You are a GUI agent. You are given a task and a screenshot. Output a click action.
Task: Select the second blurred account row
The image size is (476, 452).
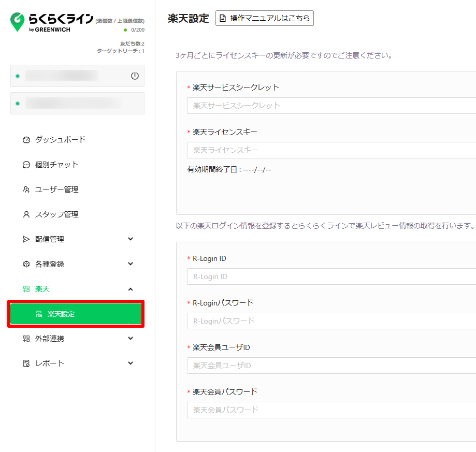[x=77, y=104]
